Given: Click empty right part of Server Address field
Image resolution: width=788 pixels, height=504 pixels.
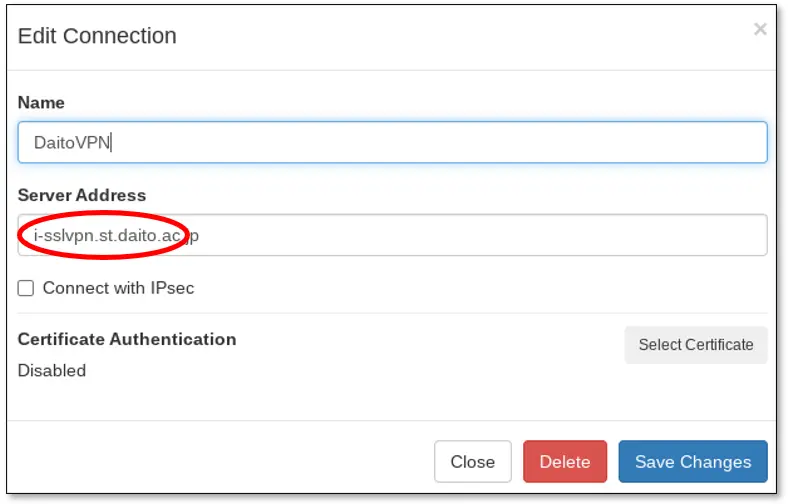Looking at the screenshot, I should (x=500, y=236).
